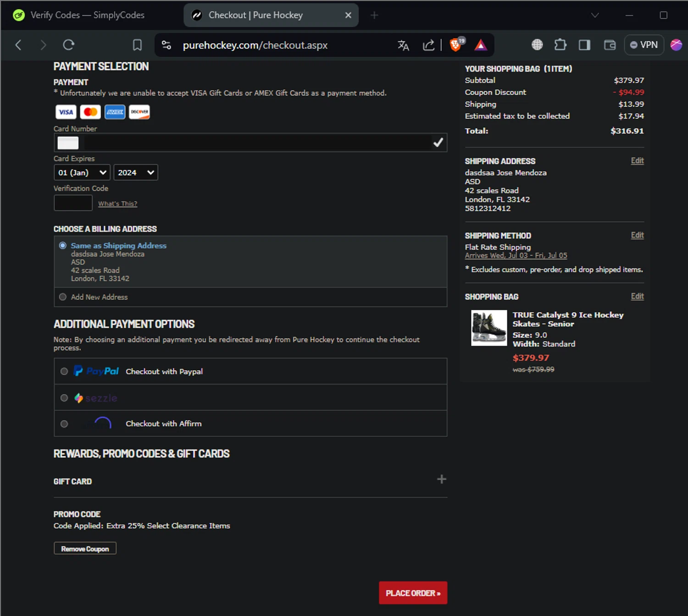Click the Remove Coupon button
Viewport: 688px width, 616px height.
pyautogui.click(x=85, y=549)
